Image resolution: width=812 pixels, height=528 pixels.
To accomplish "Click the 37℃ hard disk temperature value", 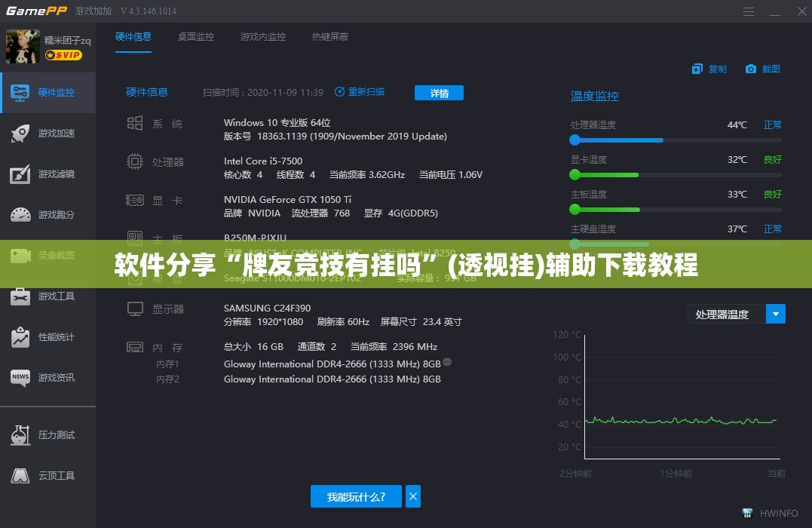I will pos(737,229).
